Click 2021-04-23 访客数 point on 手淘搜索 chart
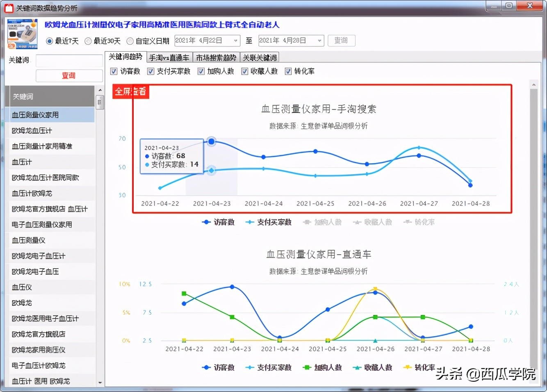This screenshot has height=392, width=547. click(211, 141)
